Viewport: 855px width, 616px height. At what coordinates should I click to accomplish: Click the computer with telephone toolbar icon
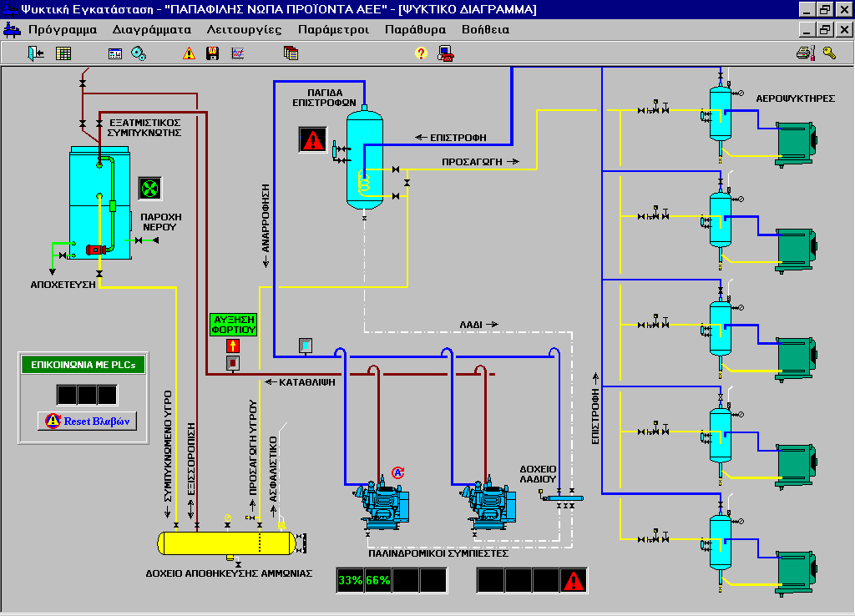[x=446, y=53]
